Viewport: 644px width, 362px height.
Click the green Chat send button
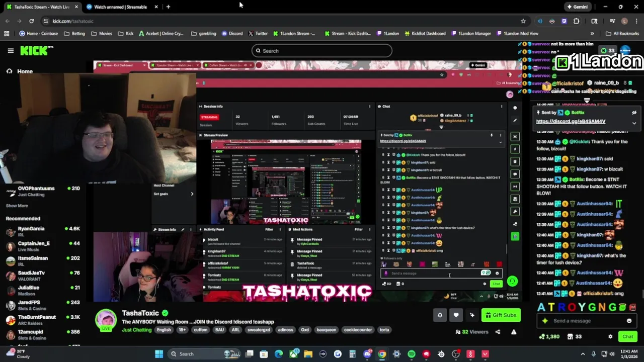[627, 336]
